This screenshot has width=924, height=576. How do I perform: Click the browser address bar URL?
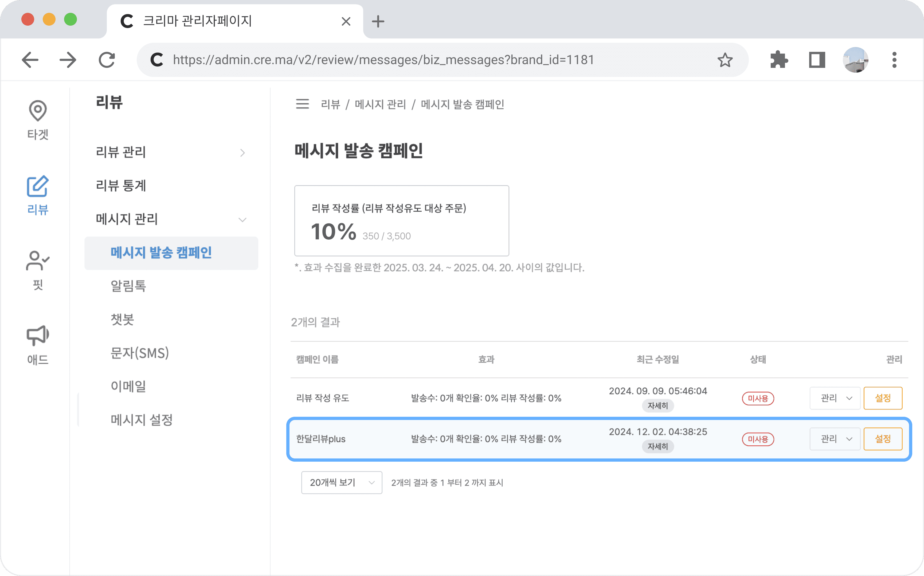click(383, 60)
